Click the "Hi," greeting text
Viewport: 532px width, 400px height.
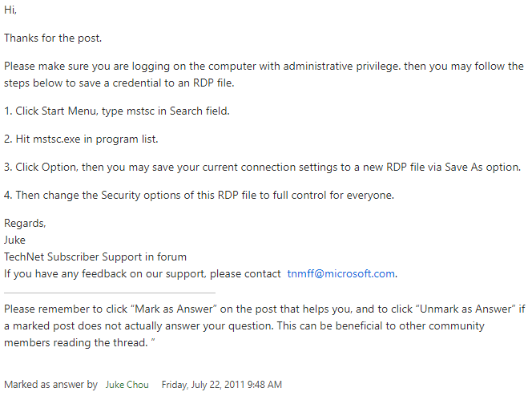[x=10, y=12]
